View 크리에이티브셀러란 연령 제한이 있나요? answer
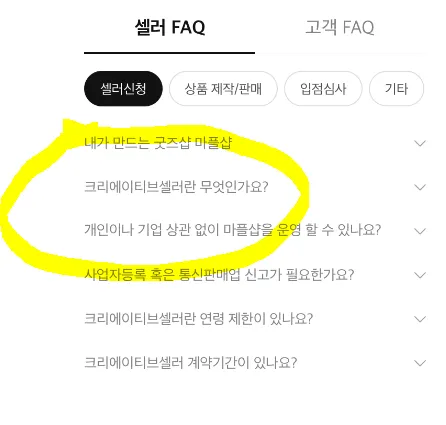 tap(199, 319)
